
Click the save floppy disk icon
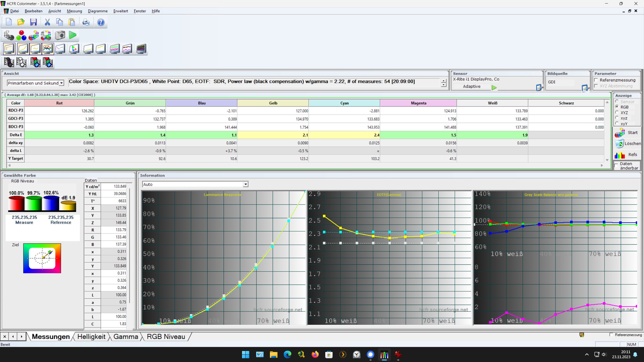[x=33, y=22]
